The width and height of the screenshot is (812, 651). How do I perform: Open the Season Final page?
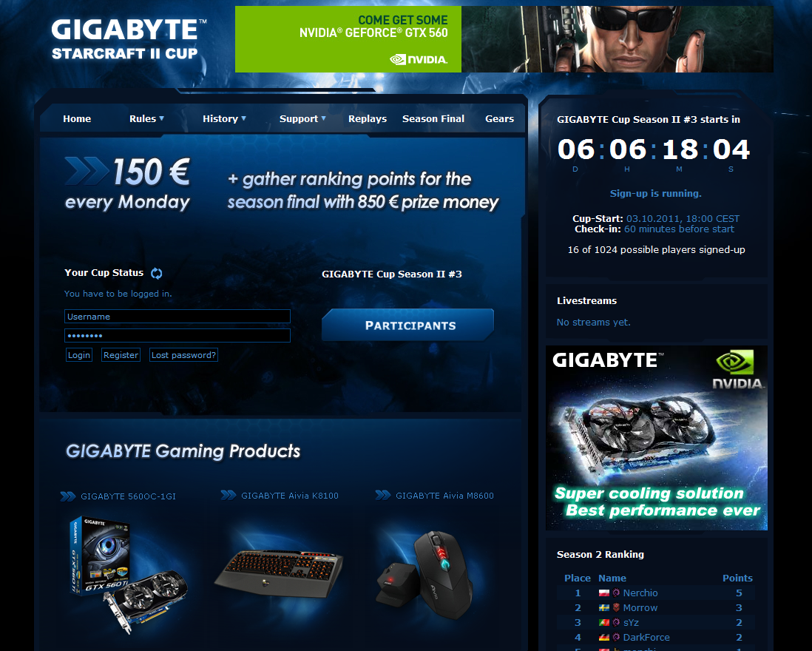[x=433, y=118]
